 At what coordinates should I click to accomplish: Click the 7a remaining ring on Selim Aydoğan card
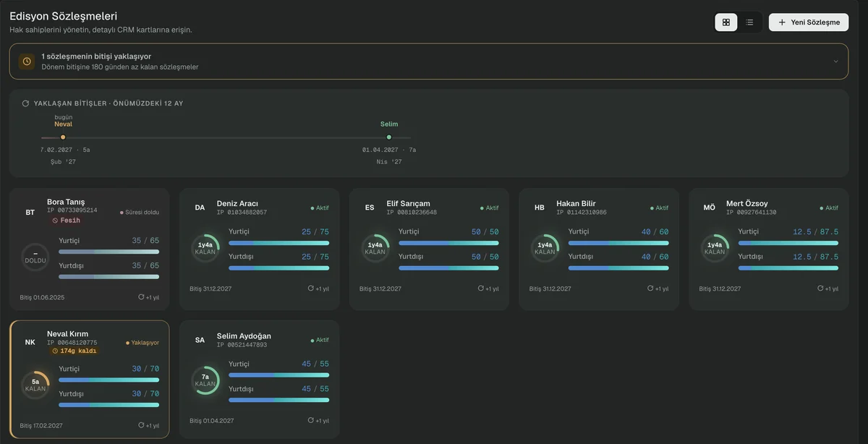[x=205, y=380]
